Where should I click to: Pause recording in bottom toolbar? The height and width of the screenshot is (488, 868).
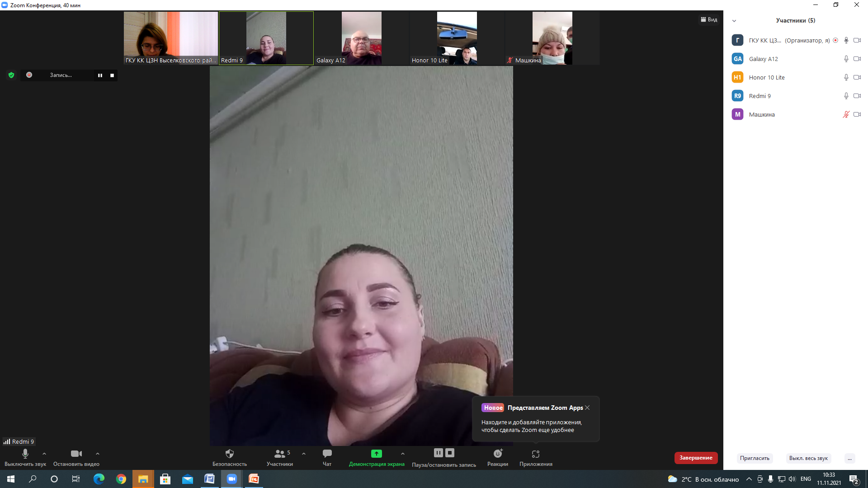pyautogui.click(x=439, y=453)
